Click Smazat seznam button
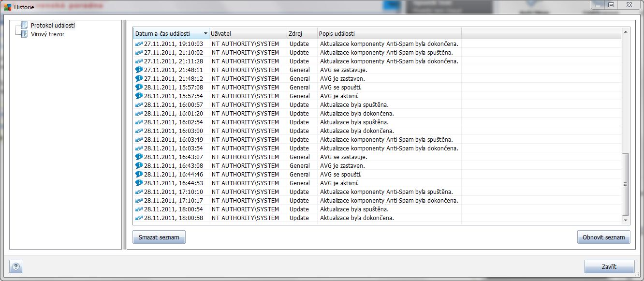The image size is (644, 281). point(159,237)
